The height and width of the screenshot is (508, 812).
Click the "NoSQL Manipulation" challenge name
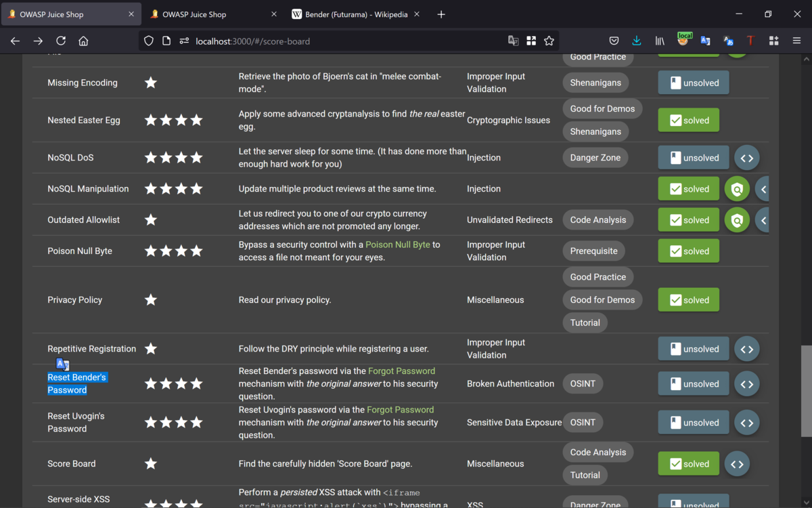[88, 189]
